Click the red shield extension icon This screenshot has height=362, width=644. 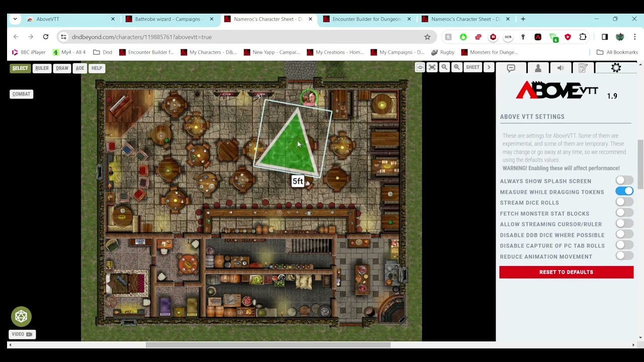point(568,37)
